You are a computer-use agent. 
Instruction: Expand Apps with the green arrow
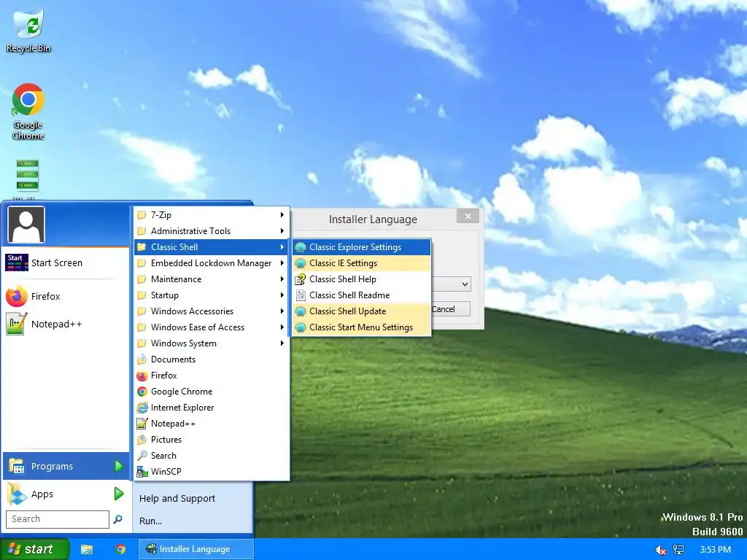point(119,494)
